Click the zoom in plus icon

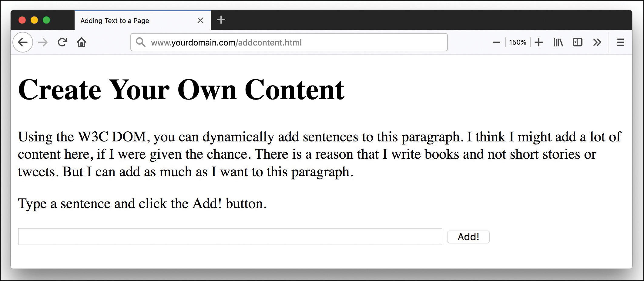point(539,42)
